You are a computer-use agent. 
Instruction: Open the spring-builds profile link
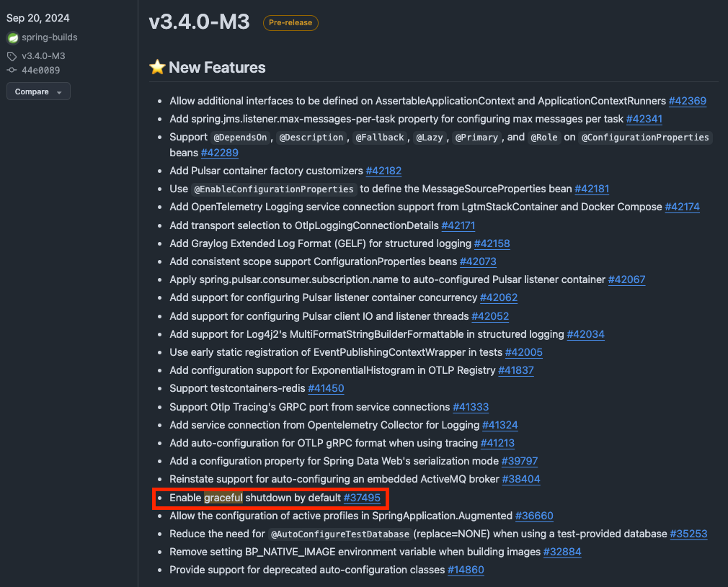pyautogui.click(x=50, y=37)
